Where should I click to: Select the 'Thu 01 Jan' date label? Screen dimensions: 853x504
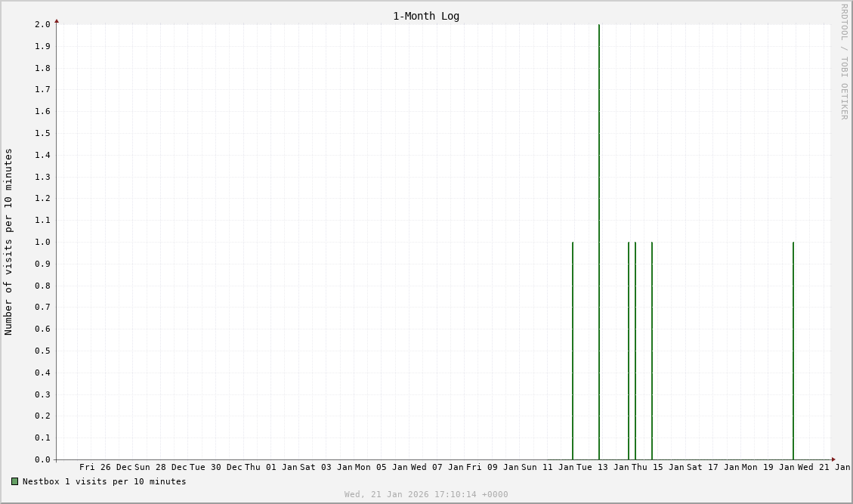pyautogui.click(x=271, y=467)
